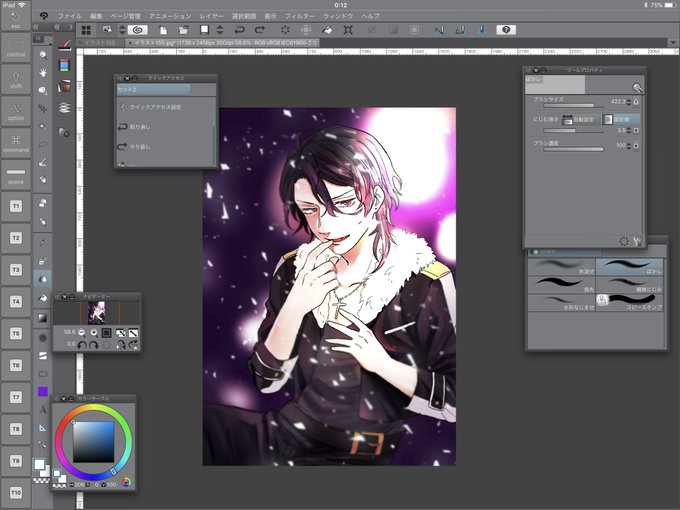Click flip horizontal icon in Navigator panel
The height and width of the screenshot is (510, 680).
[x=121, y=345]
